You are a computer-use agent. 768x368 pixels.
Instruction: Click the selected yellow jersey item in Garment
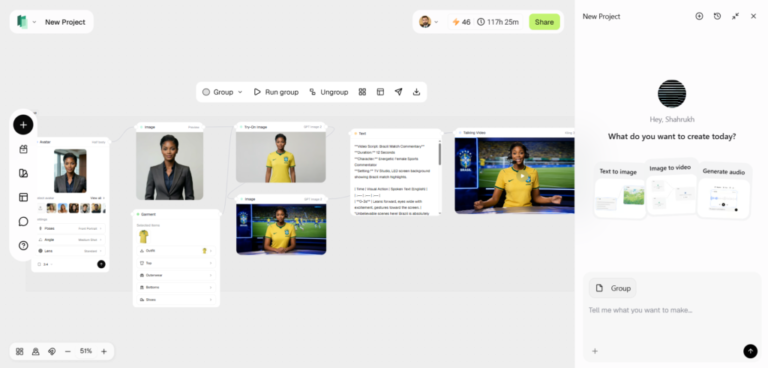(144, 237)
